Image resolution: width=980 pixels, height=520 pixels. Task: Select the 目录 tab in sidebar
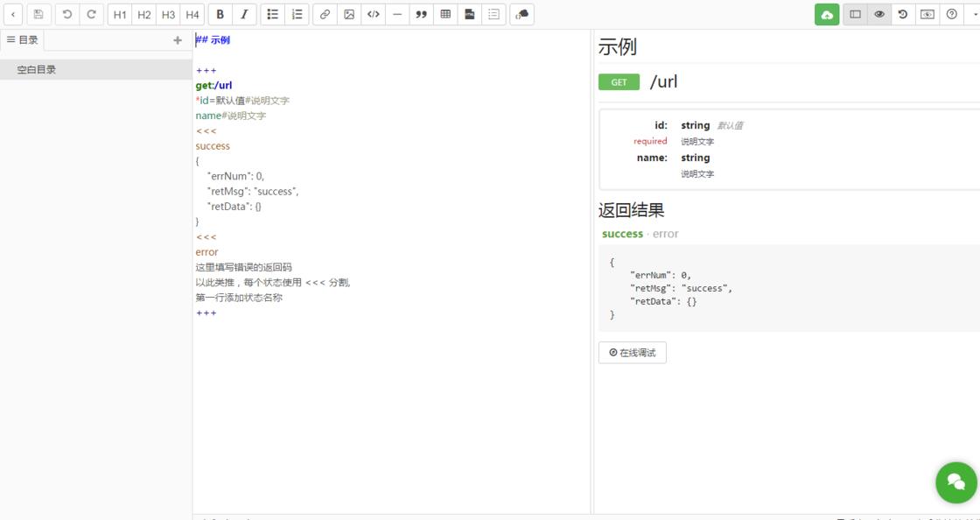point(23,40)
